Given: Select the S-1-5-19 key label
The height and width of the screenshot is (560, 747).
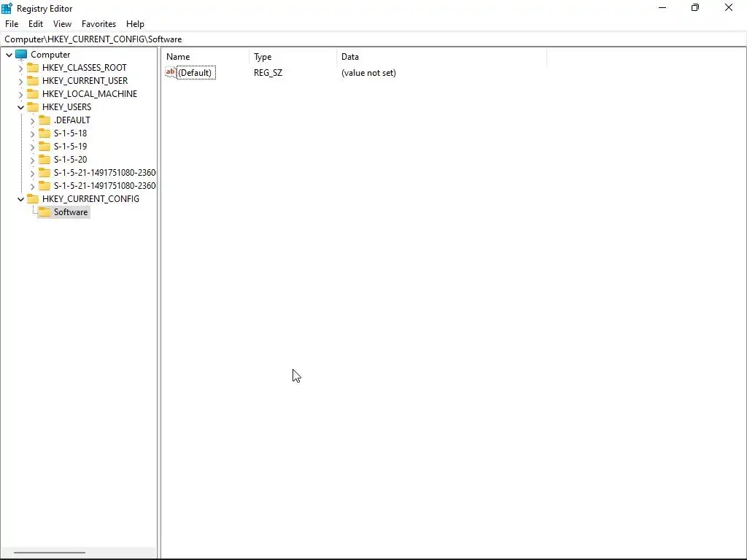Looking at the screenshot, I should click(70, 146).
